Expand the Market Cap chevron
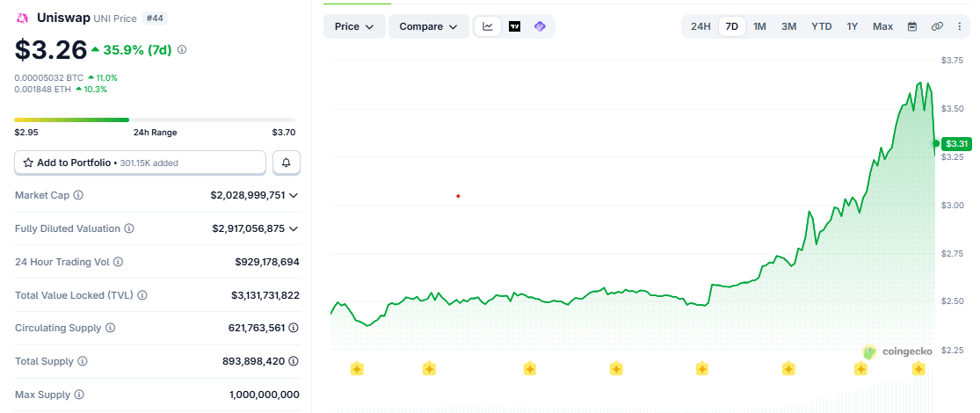Screen dimensions: 980x413 click(x=294, y=196)
